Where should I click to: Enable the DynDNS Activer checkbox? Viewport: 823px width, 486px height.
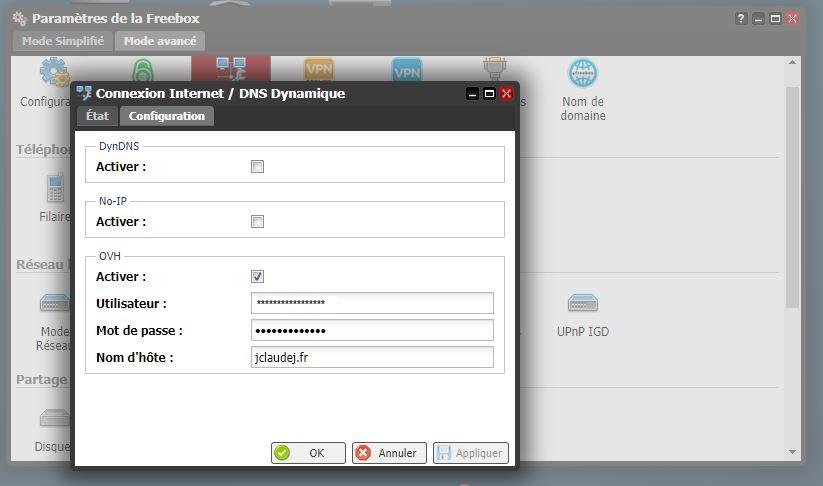257,166
